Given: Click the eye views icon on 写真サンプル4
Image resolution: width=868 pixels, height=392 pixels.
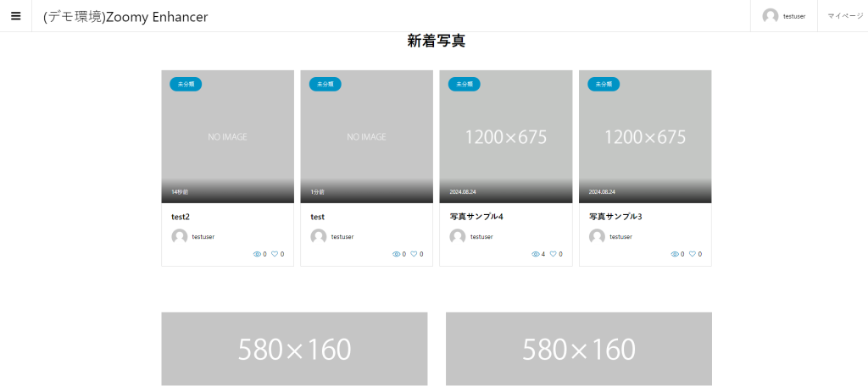Looking at the screenshot, I should (535, 254).
